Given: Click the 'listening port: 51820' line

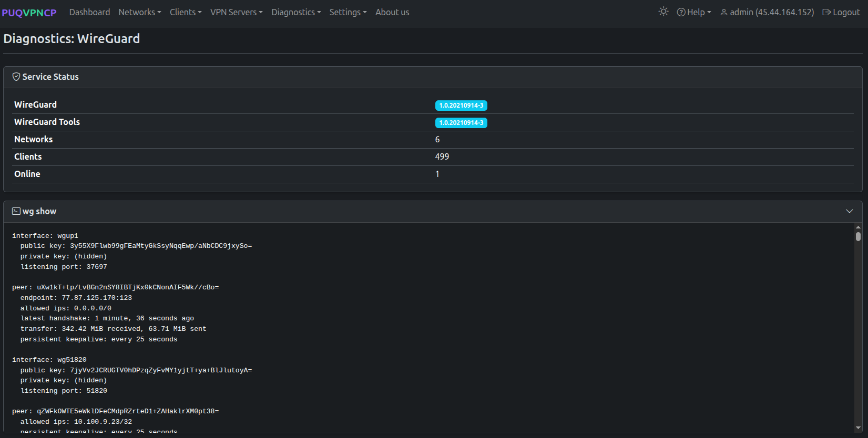Looking at the screenshot, I should pyautogui.click(x=64, y=391).
